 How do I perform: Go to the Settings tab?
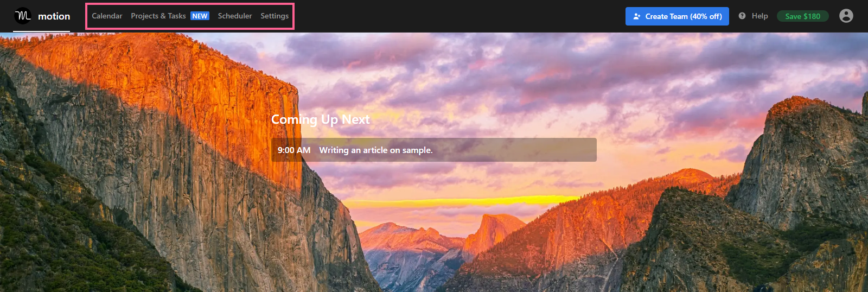point(275,16)
